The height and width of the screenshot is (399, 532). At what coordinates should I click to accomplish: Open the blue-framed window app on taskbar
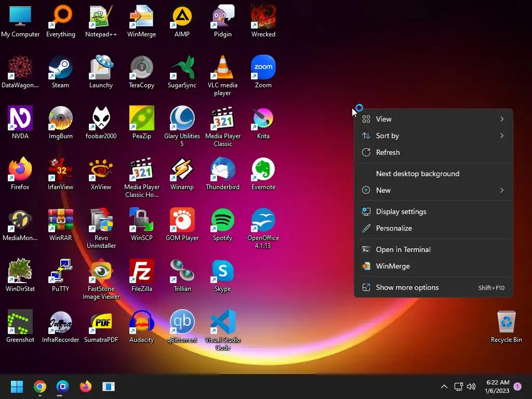coord(109,387)
